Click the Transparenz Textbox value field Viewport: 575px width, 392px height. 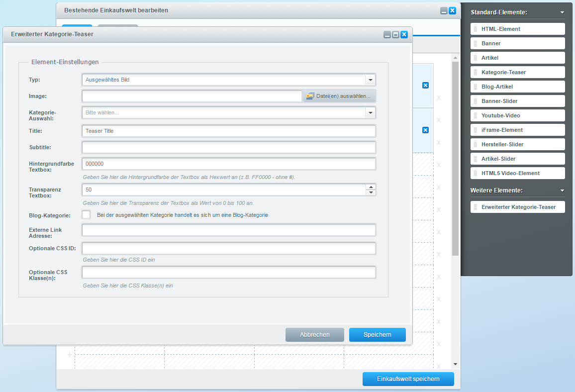[224, 190]
